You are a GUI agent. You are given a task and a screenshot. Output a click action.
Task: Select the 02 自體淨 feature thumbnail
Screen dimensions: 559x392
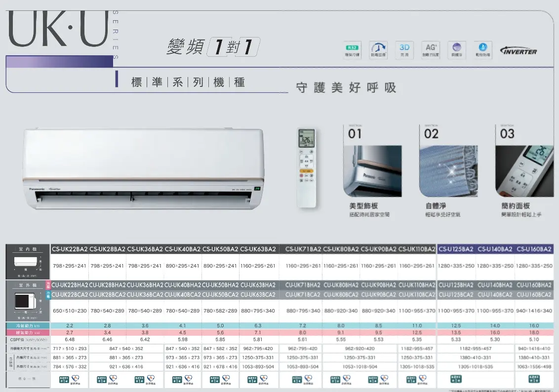click(448, 171)
